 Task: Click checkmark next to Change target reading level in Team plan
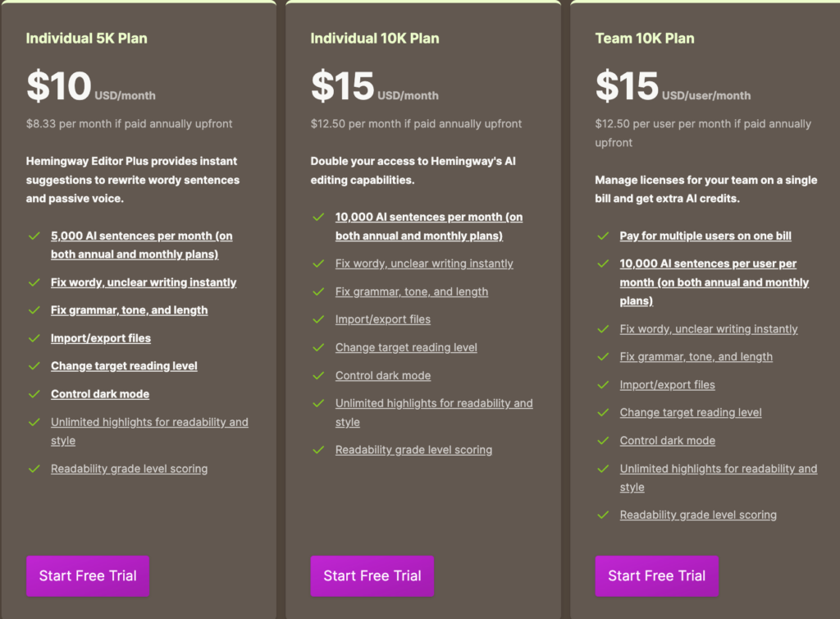point(603,413)
